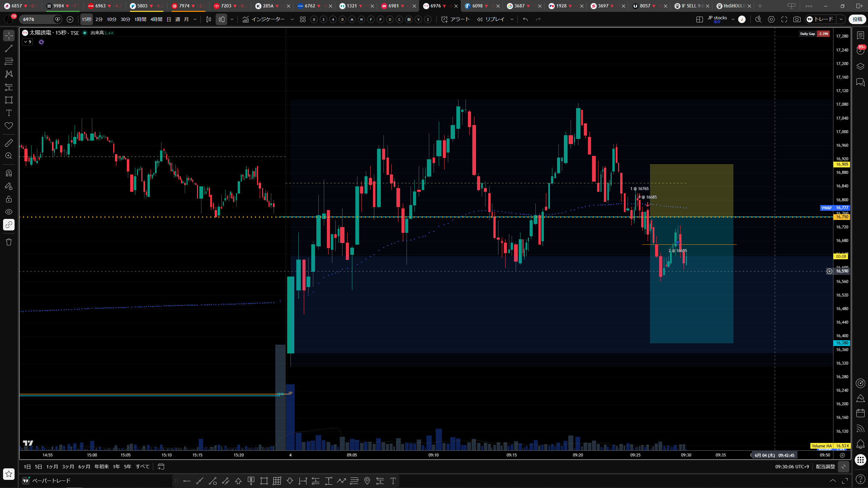Screen dimensions: 868x488
Task: Select the text annotation tool in left sidebar
Action: click(x=9, y=113)
